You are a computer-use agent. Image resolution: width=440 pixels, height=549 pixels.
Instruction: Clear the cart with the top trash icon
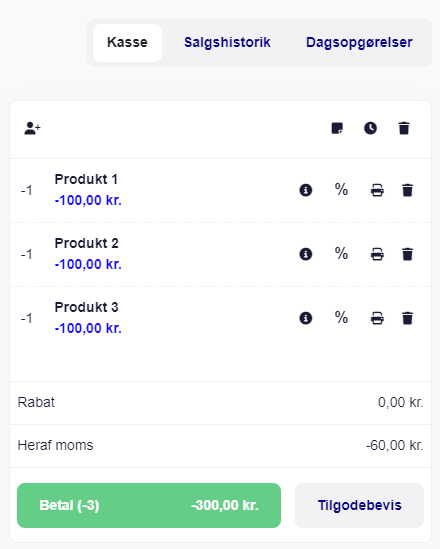(x=404, y=128)
